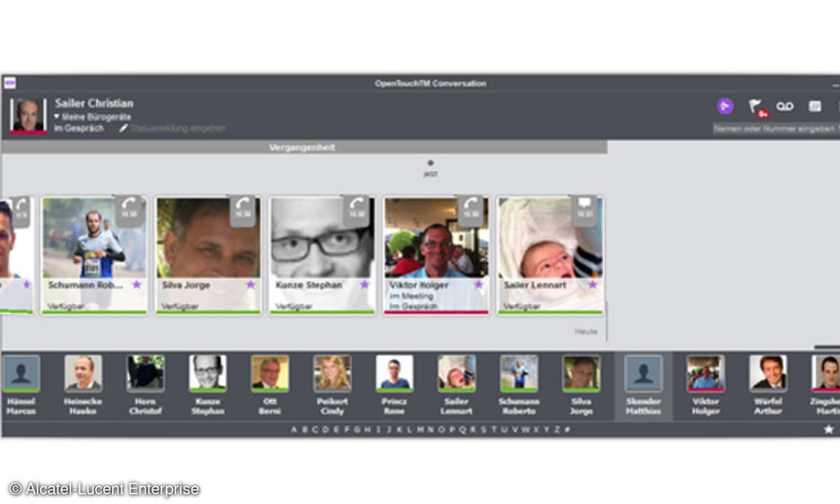Open the voicemail icon in header
Viewport: 840px width, 504px height.
click(785, 106)
